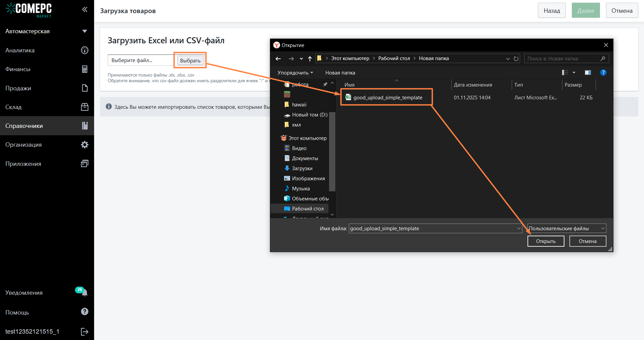The height and width of the screenshot is (340, 644).
Task: Go forward in file dialog navigation
Action: coord(291,59)
